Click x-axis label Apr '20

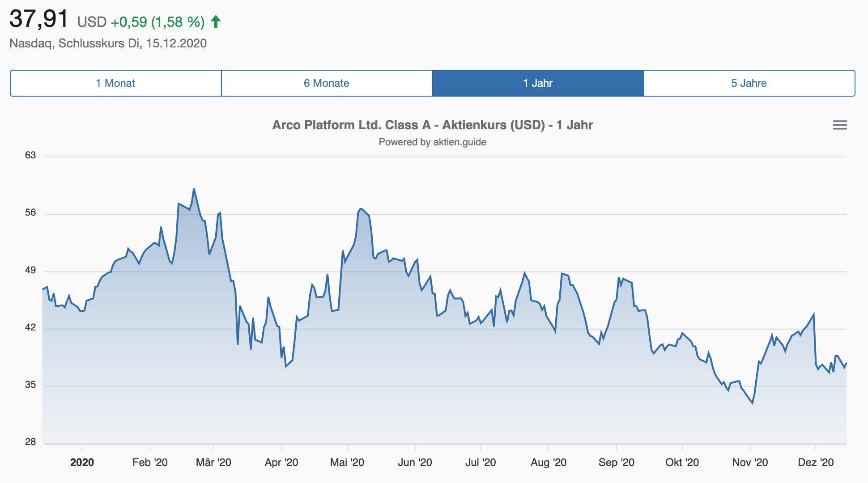click(x=281, y=462)
